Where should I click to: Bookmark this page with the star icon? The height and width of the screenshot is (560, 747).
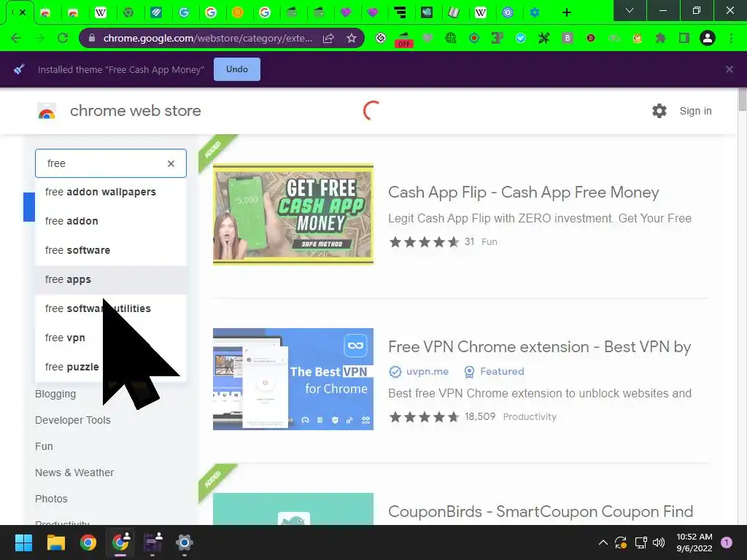click(x=351, y=38)
